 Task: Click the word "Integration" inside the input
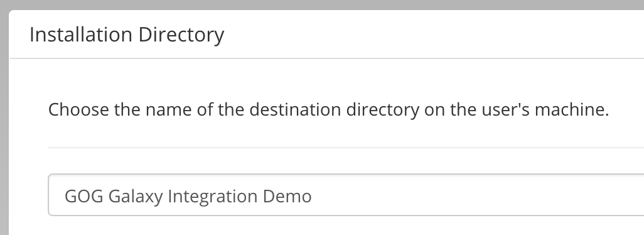point(213,197)
